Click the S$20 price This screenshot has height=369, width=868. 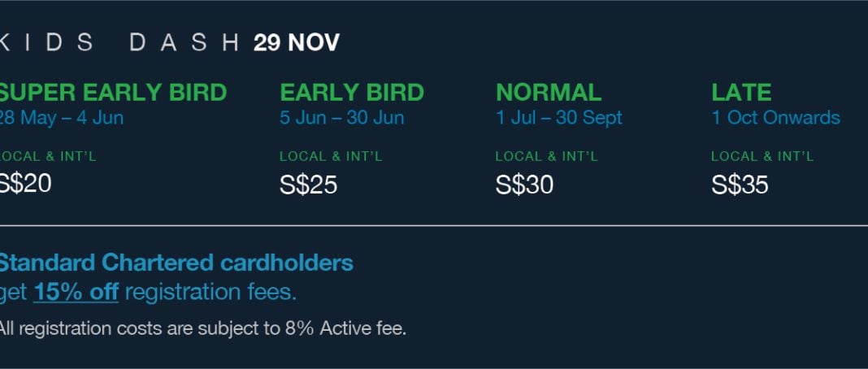(25, 184)
